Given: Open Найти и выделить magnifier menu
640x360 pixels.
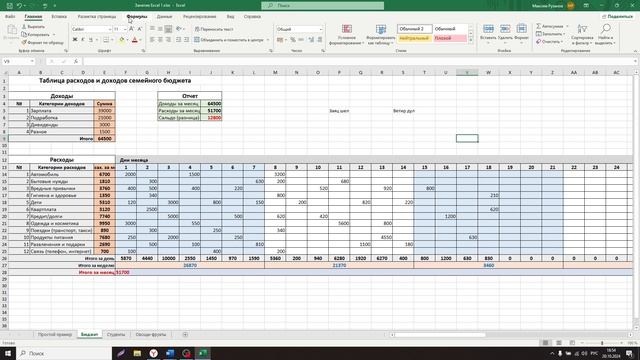Looking at the screenshot, I should pyautogui.click(x=605, y=34).
